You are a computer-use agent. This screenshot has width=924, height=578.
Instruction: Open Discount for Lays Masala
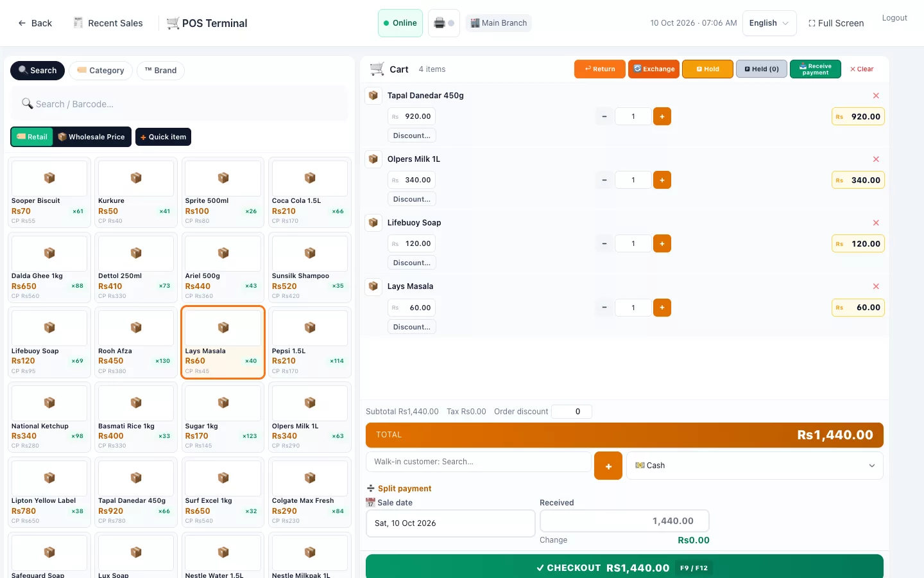(x=412, y=327)
